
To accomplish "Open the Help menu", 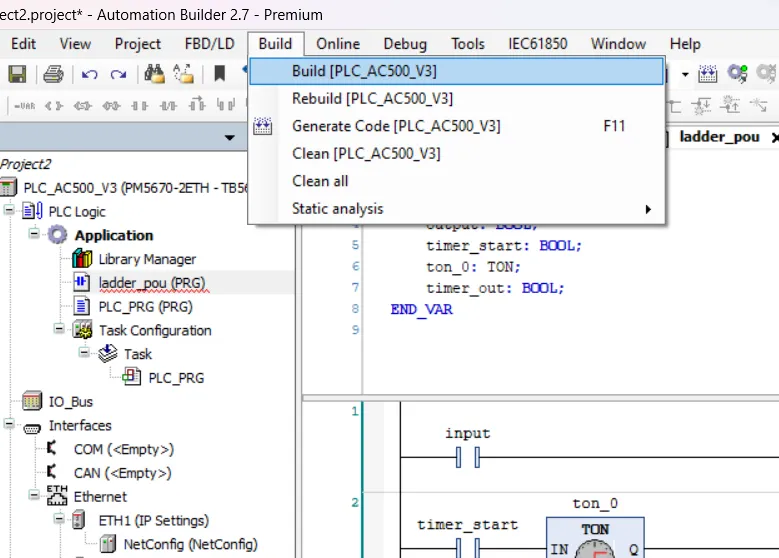I will (685, 44).
